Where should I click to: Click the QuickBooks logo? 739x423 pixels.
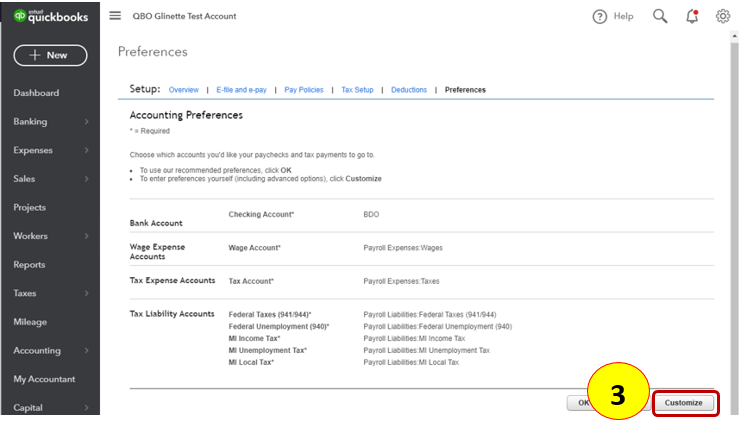tap(50, 16)
